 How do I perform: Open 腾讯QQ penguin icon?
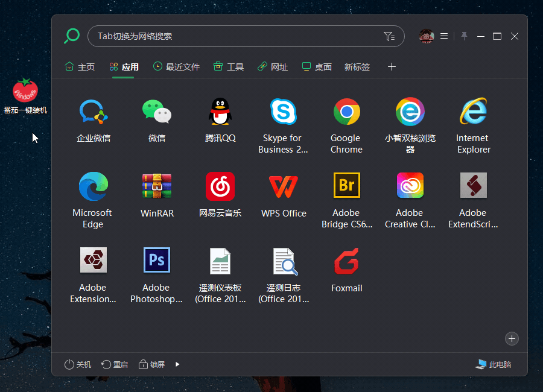[x=220, y=112]
